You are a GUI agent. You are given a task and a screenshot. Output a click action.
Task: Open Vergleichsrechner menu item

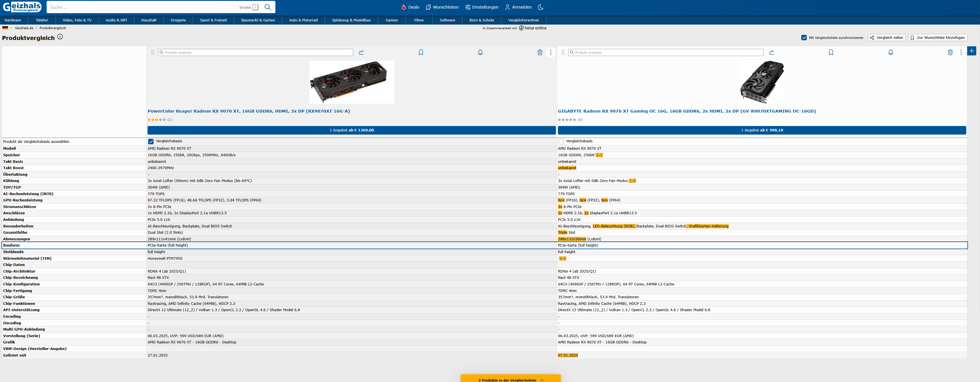click(x=524, y=20)
